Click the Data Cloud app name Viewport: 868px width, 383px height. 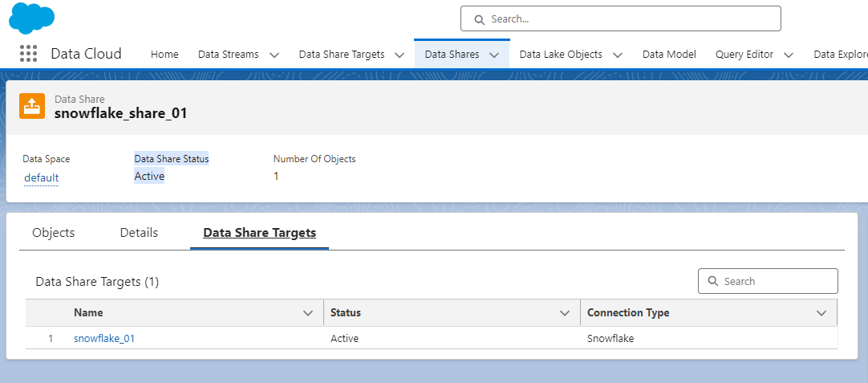point(87,54)
